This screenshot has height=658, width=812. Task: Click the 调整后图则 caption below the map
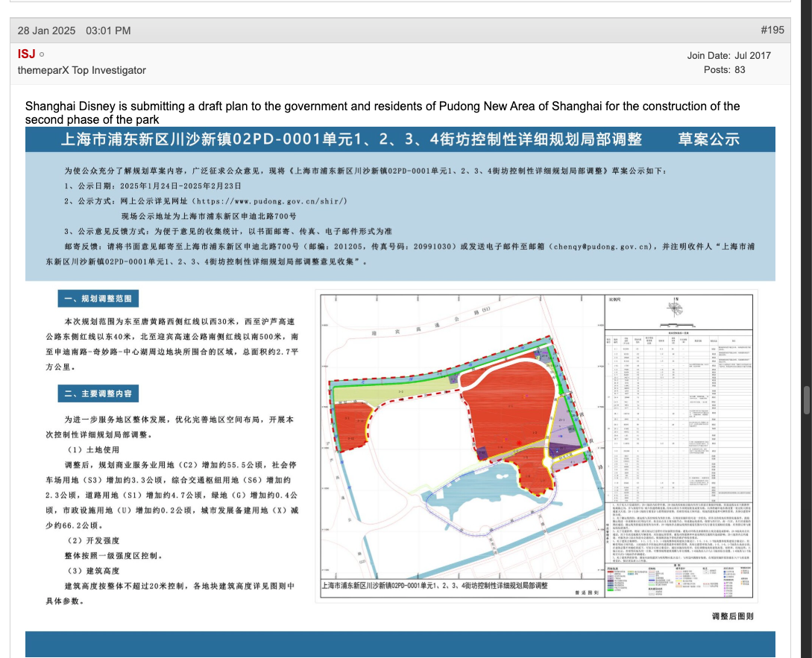tap(731, 616)
